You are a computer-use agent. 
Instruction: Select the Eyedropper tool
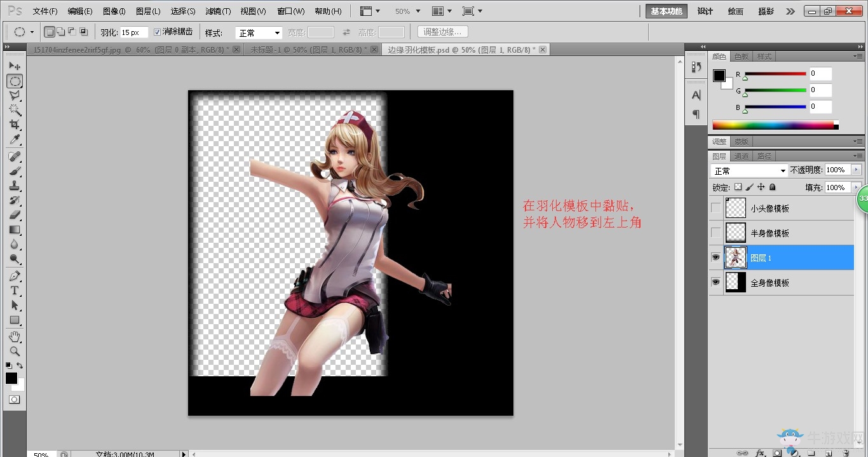tap(15, 140)
